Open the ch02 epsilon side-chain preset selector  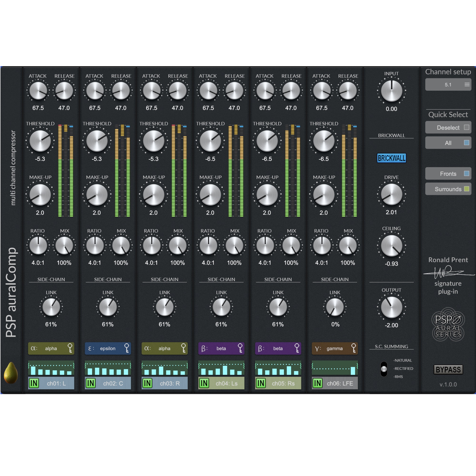pos(108,348)
